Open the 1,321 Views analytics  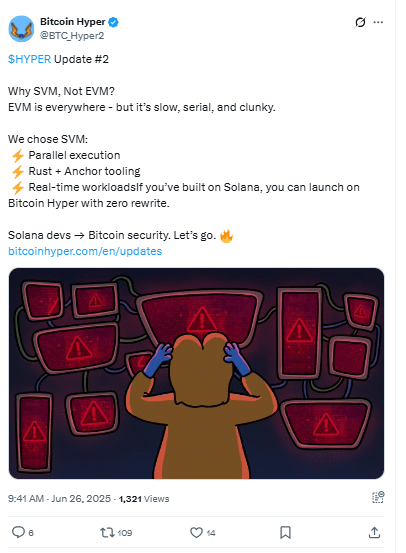coord(144,499)
